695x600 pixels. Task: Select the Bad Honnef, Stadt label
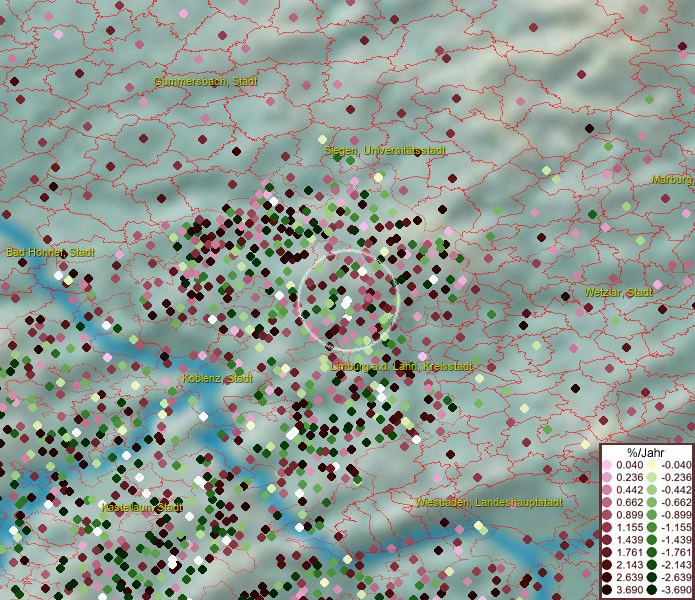tap(51, 253)
